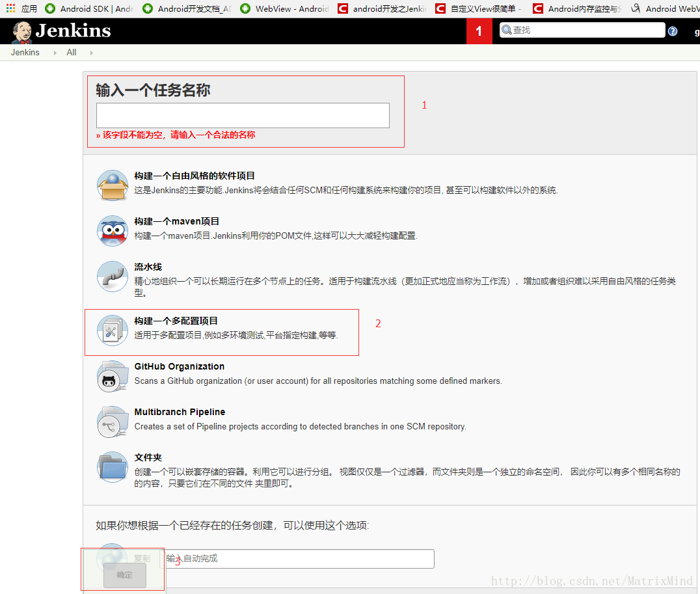This screenshot has height=594, width=700.
Task: Select the GitHub Organization octocat icon
Action: click(113, 376)
